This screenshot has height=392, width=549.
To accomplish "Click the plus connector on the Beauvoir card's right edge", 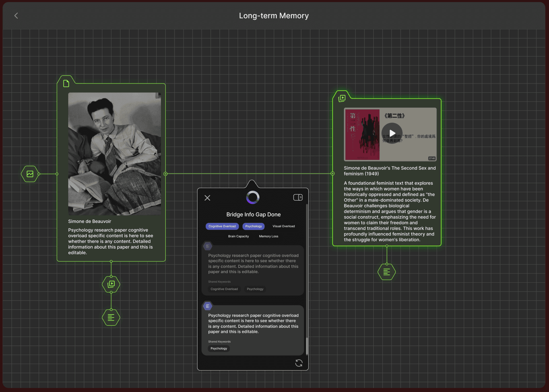I will point(166,174).
